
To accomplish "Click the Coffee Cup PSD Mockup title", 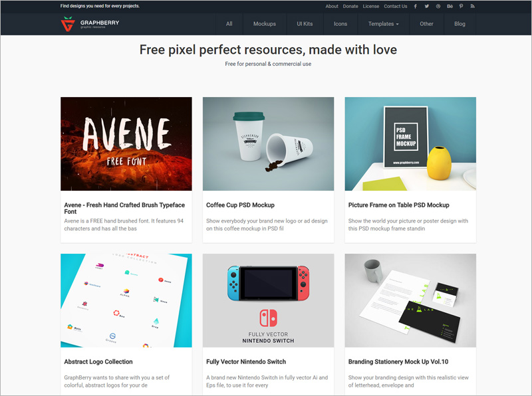I will click(240, 205).
